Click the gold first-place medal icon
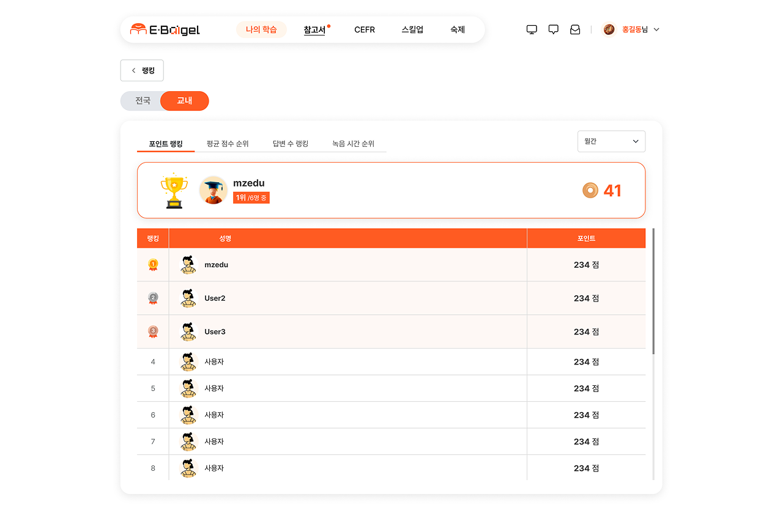The image size is (783, 532). tap(153, 265)
